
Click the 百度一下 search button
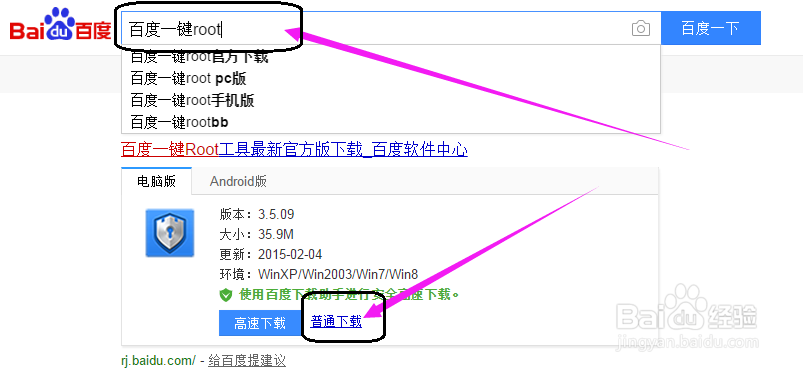click(711, 28)
